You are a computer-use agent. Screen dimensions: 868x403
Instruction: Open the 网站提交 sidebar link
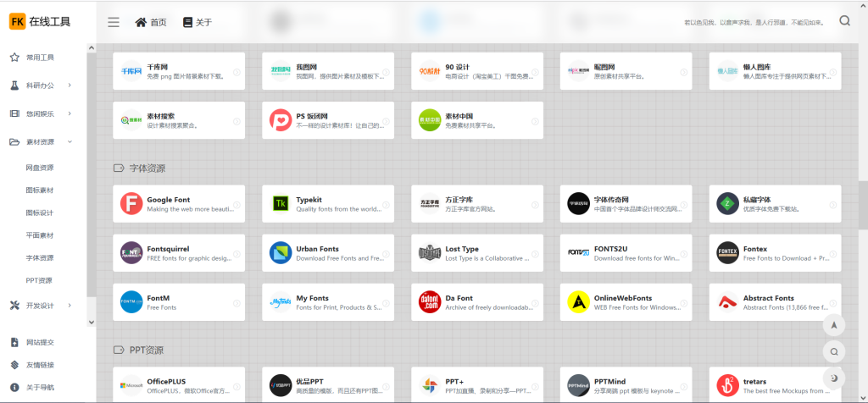point(40,342)
